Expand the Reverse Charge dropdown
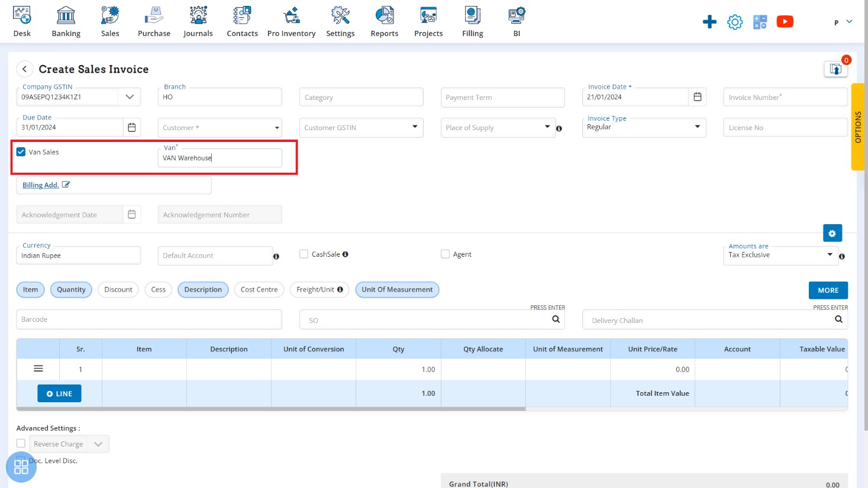Image resolution: width=868 pixels, height=488 pixels. point(98,444)
